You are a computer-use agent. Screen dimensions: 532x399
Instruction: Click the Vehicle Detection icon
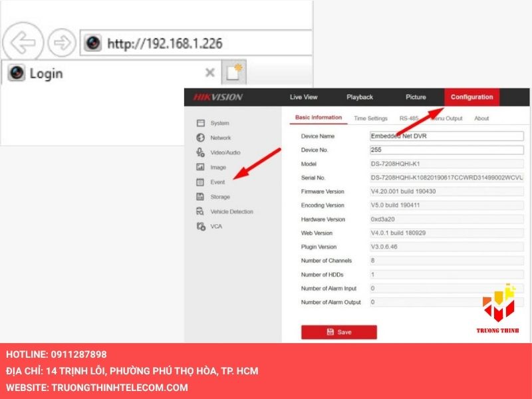point(201,211)
